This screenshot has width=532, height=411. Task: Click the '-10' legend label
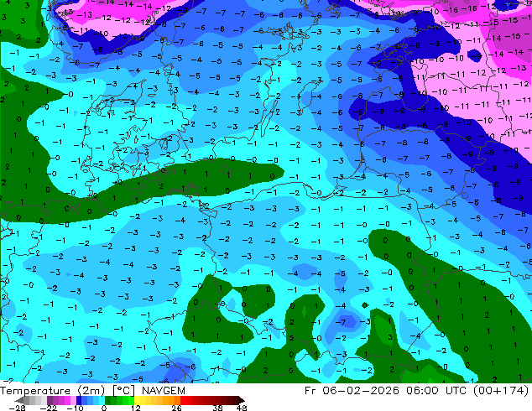75,408
